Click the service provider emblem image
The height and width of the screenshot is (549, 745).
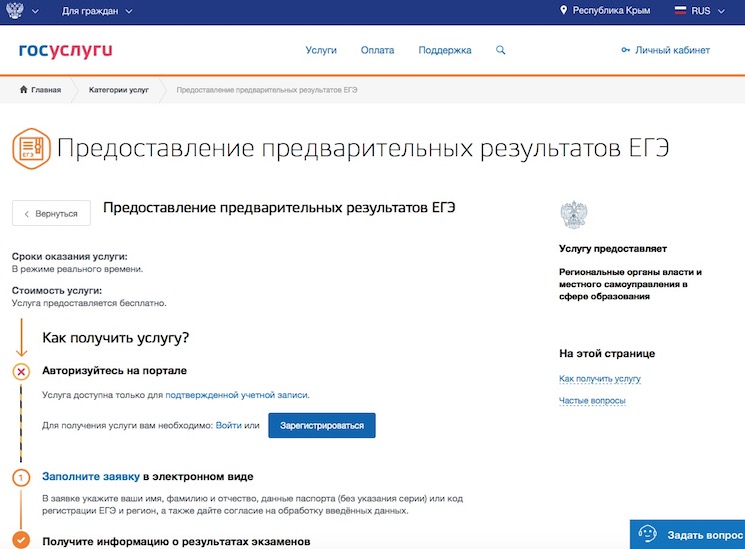point(574,215)
